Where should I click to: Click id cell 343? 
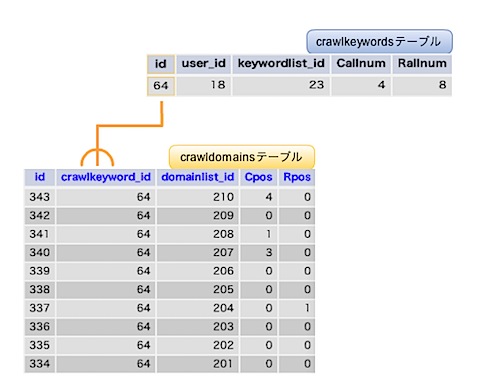click(40, 197)
